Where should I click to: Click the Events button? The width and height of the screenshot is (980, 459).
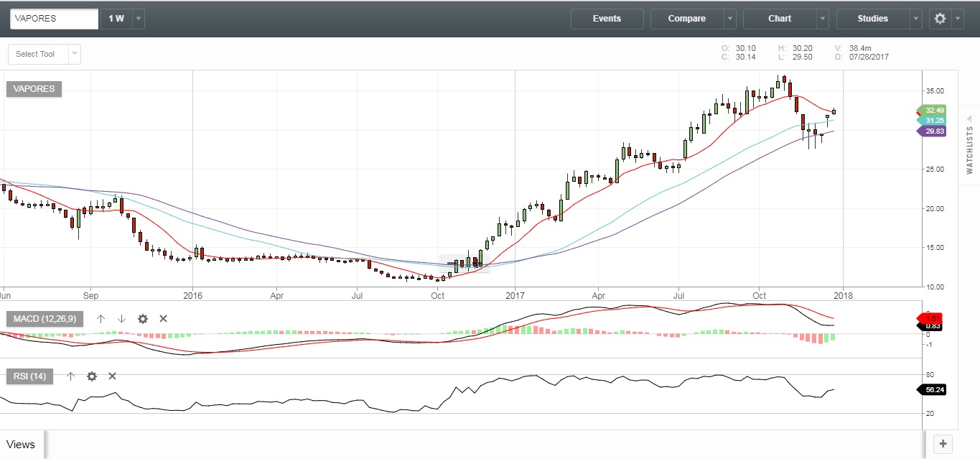[x=607, y=19]
